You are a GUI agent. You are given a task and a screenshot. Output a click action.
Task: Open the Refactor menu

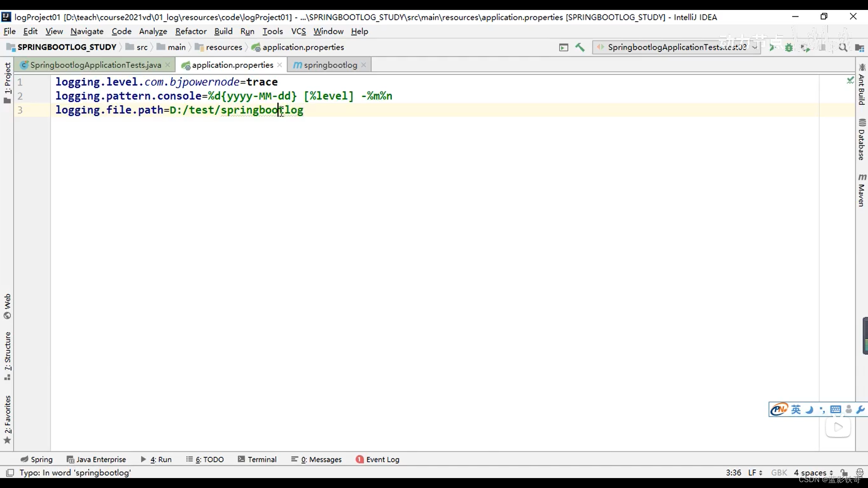pyautogui.click(x=191, y=31)
